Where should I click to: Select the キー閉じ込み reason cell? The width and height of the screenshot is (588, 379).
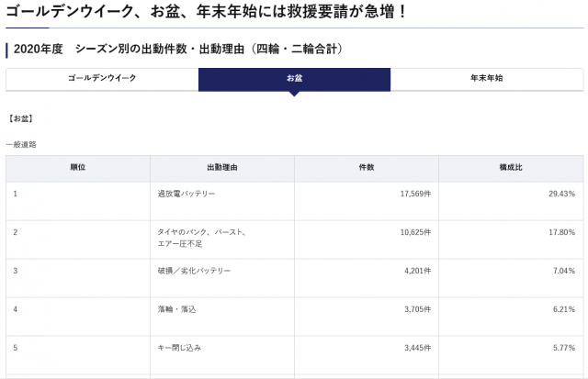[x=180, y=348]
